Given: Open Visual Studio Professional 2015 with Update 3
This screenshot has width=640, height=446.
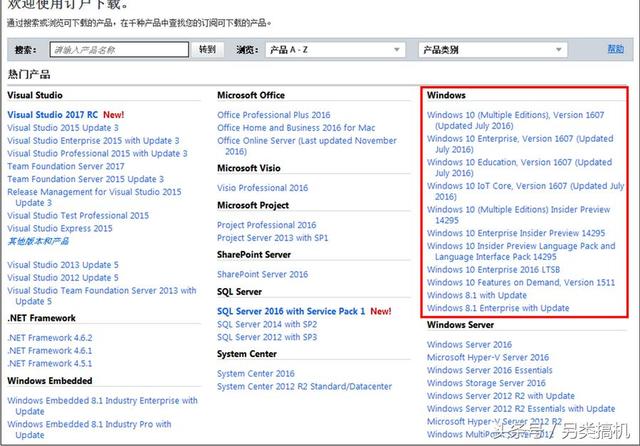Looking at the screenshot, I should coord(97,153).
